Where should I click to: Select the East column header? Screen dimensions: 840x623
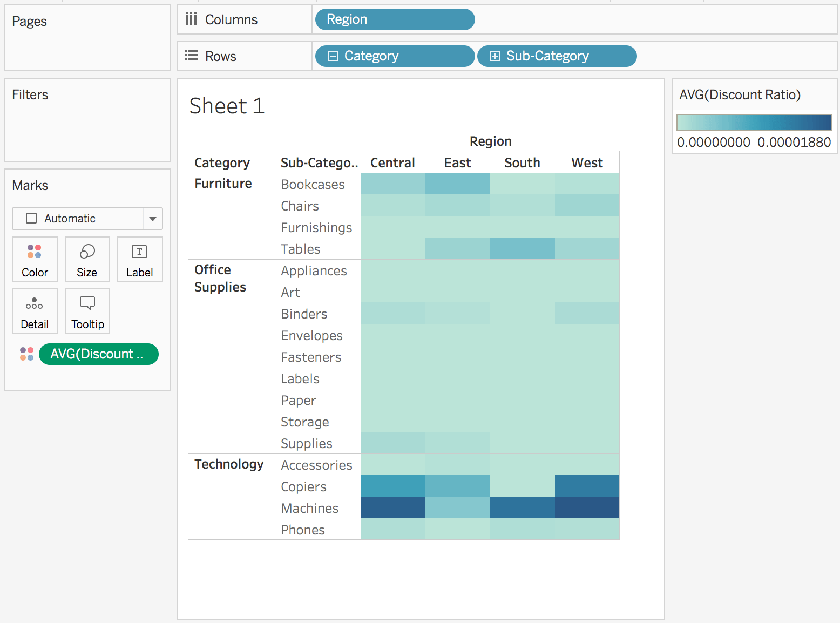coord(457,162)
